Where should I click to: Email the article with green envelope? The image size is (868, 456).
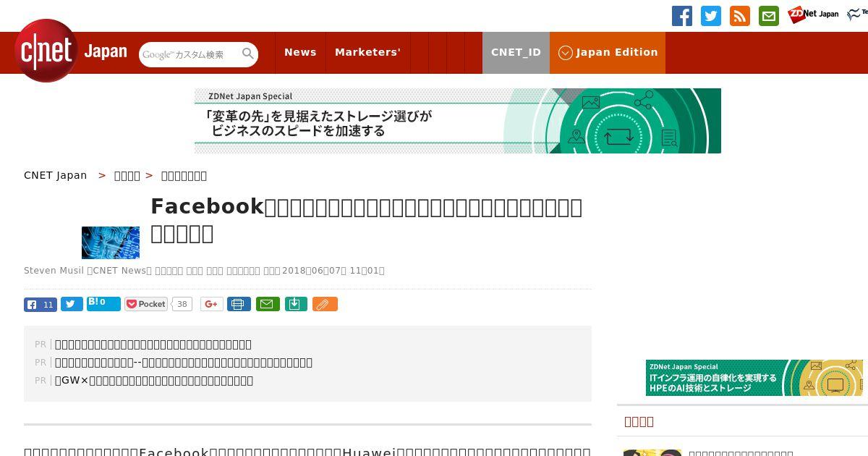click(x=267, y=304)
